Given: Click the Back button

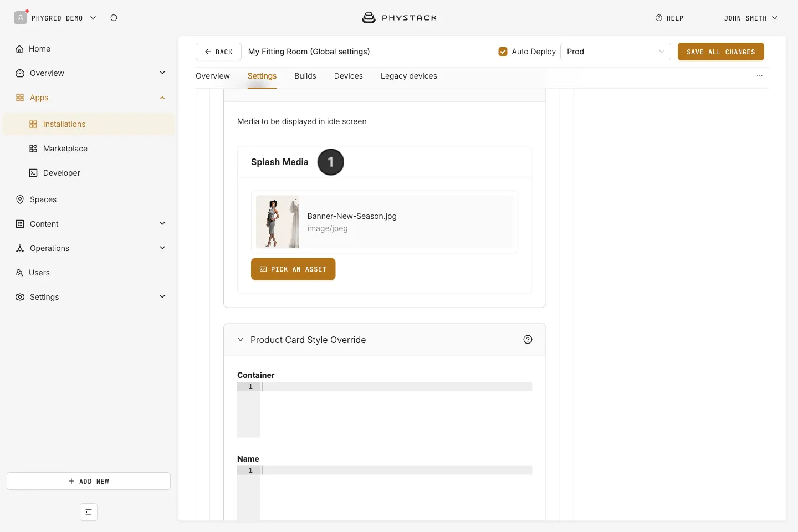Looking at the screenshot, I should point(218,52).
